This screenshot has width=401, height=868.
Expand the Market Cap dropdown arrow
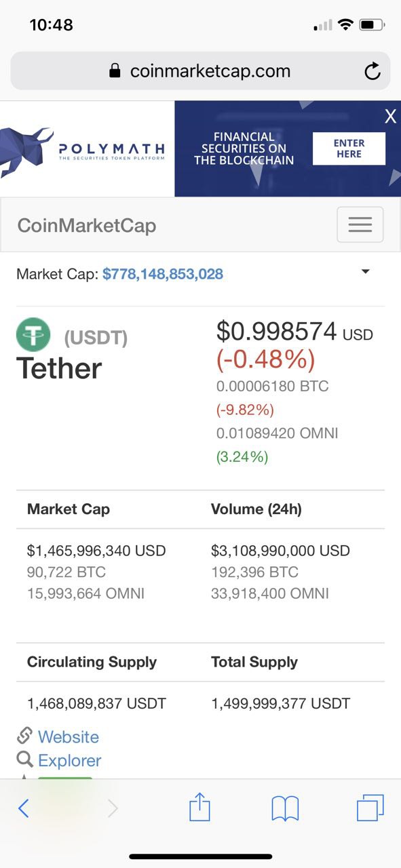click(x=366, y=272)
